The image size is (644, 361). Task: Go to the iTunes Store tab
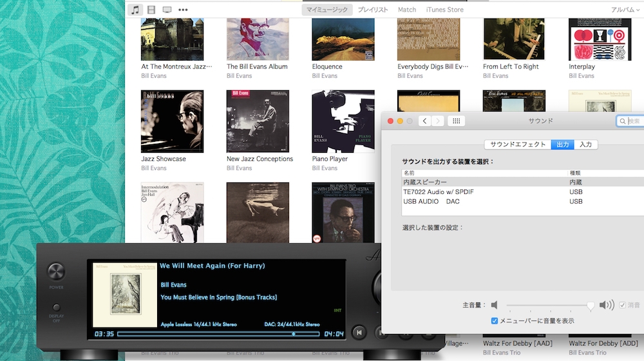tap(444, 10)
